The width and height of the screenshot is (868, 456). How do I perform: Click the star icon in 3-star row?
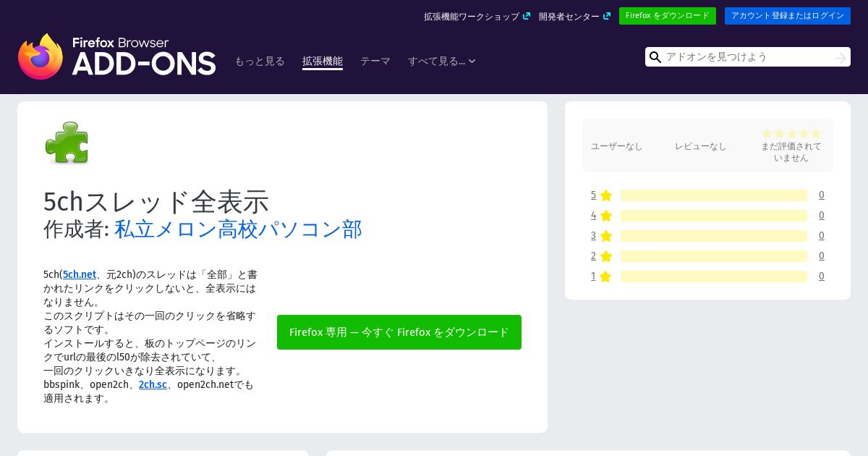(x=606, y=236)
